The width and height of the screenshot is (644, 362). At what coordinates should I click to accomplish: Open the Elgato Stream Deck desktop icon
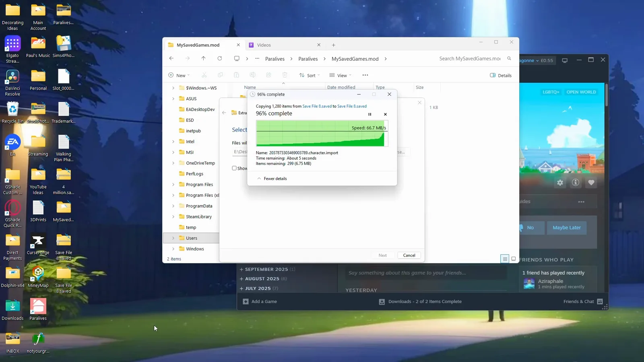[x=12, y=49]
